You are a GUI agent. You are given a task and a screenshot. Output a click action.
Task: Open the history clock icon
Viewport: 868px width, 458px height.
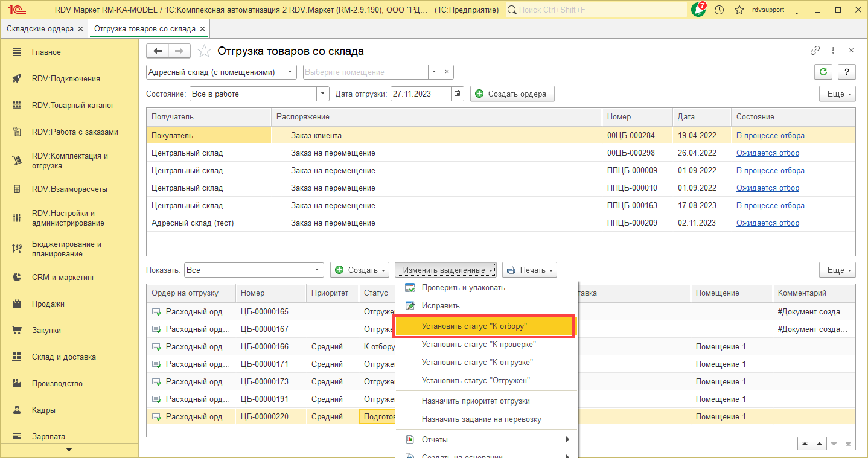tap(719, 10)
